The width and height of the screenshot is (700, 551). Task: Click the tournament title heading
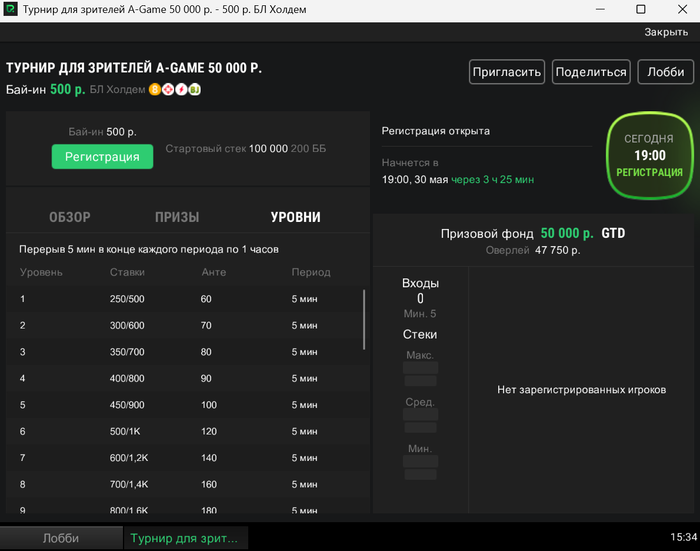click(x=134, y=68)
